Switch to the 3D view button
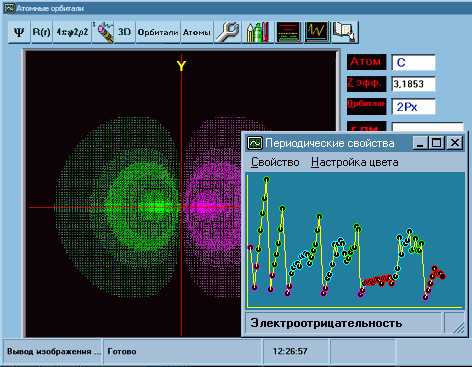This screenshot has height=367, width=472. [x=125, y=32]
